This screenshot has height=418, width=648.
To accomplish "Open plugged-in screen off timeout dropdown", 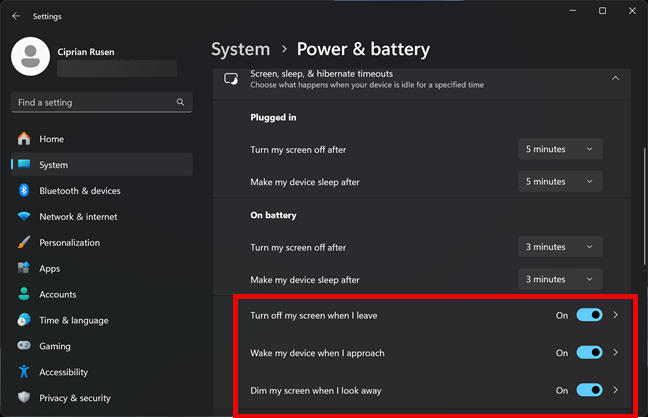I will coord(560,149).
